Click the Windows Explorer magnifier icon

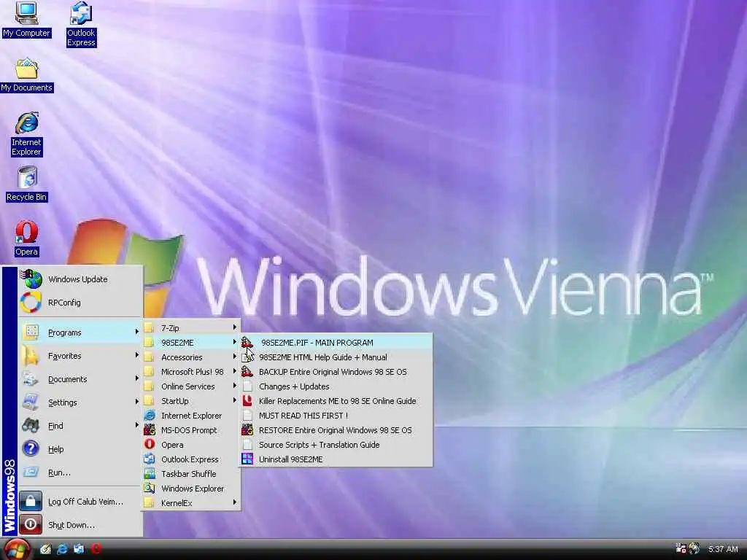150,488
